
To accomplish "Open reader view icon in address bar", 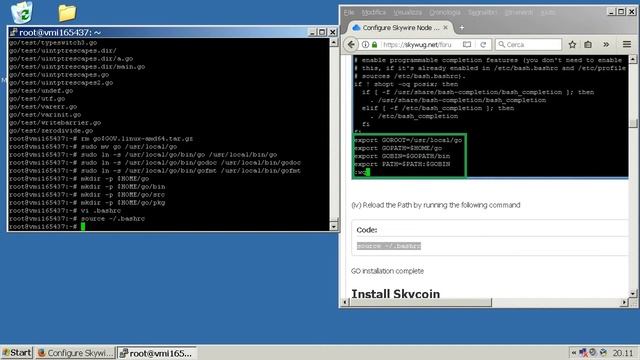I will click(x=467, y=44).
